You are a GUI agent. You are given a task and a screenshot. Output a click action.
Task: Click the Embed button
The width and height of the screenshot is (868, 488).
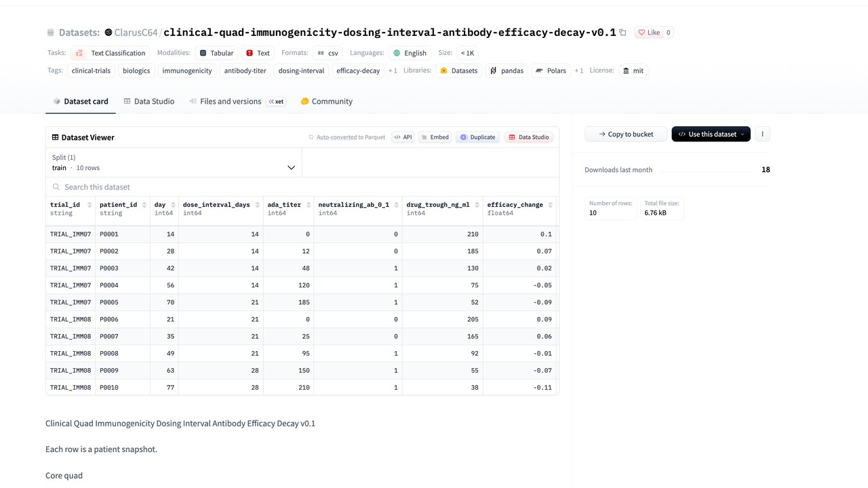point(435,137)
